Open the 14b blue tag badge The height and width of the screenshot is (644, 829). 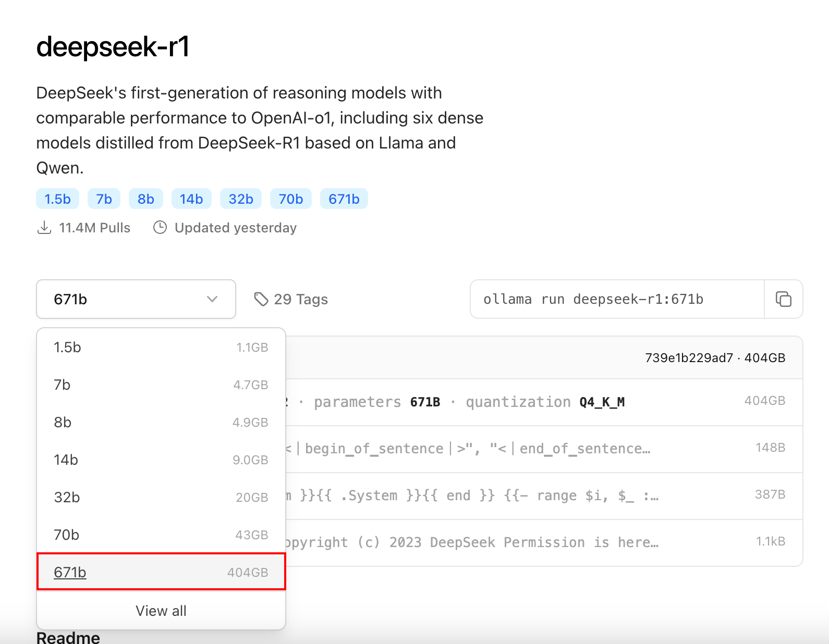tap(191, 199)
